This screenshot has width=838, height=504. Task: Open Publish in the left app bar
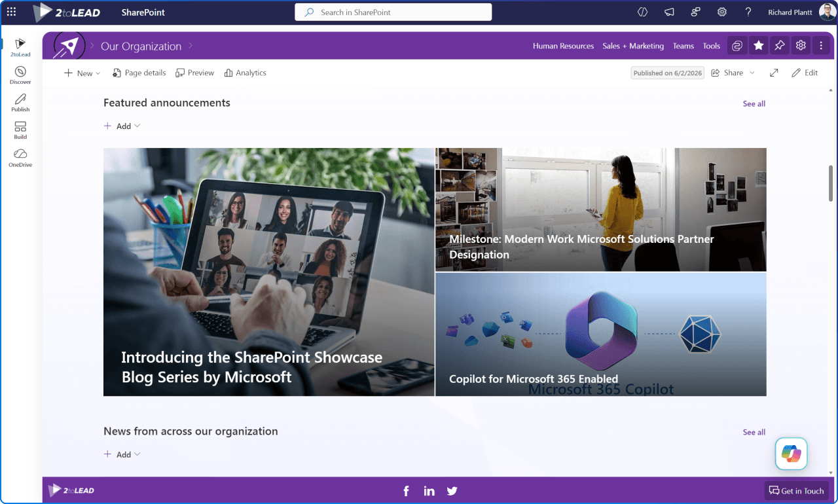coord(20,103)
